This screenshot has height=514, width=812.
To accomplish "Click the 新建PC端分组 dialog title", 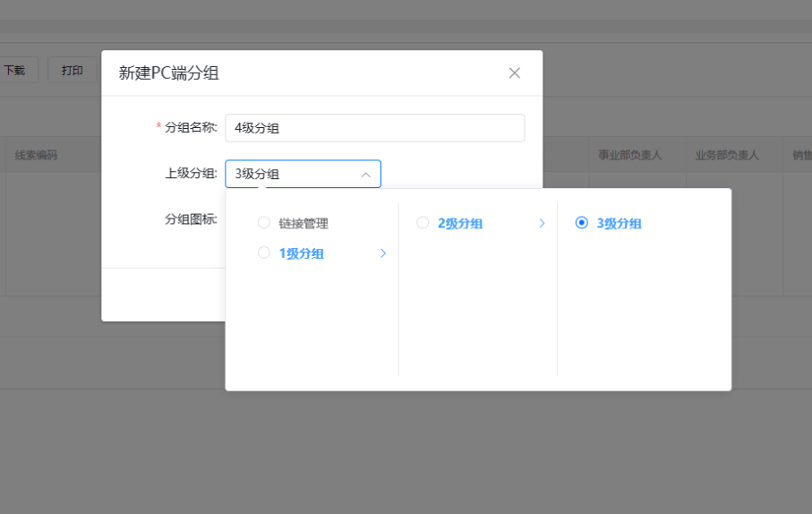I will point(169,73).
